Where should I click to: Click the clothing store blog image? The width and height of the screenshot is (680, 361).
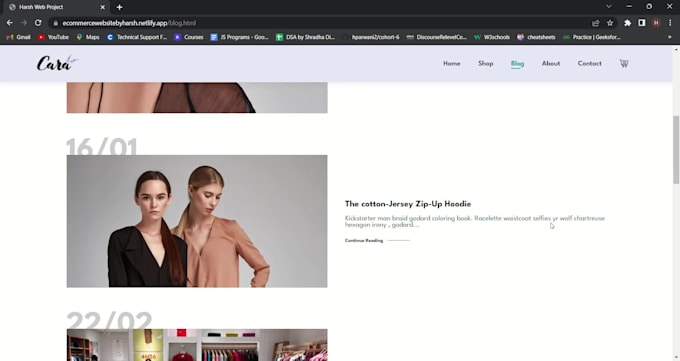click(197, 345)
